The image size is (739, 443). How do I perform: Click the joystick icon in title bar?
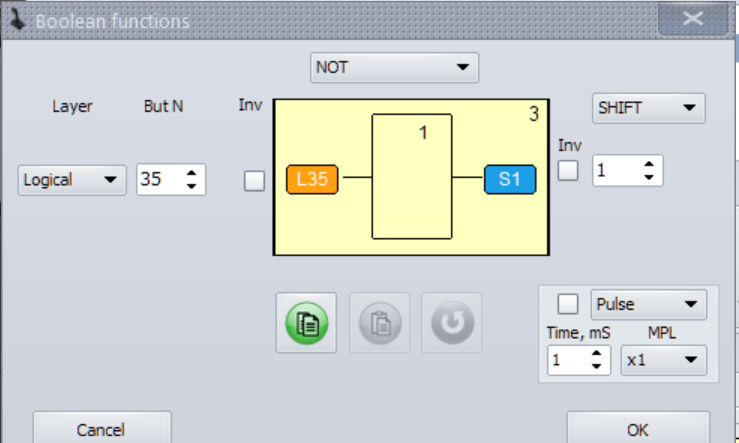(17, 20)
